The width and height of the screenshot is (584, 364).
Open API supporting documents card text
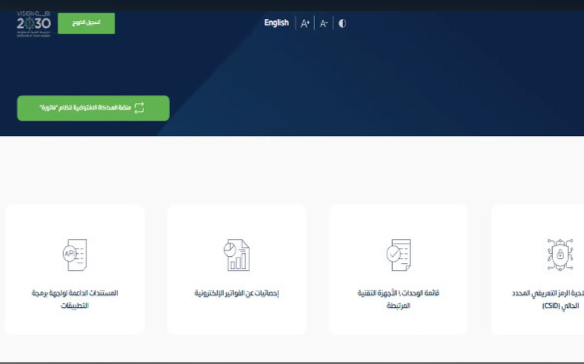pos(75,299)
